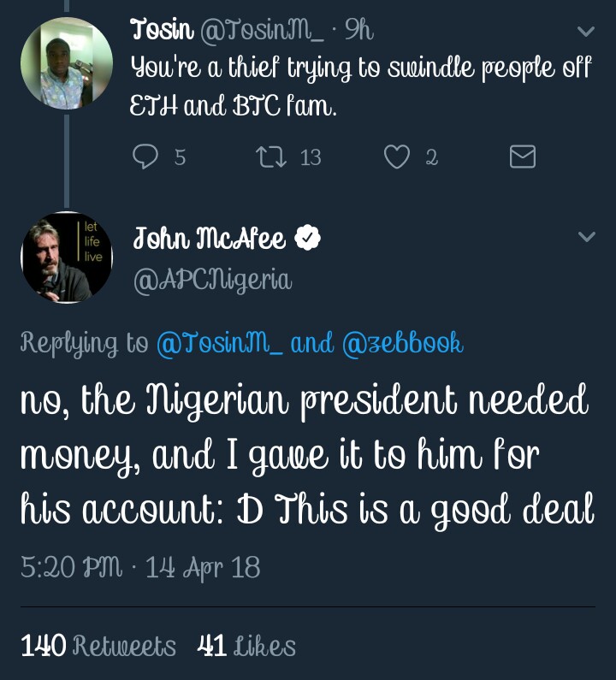This screenshot has height=680, width=616.
Task: View the 41 Likes list
Action: coord(246,646)
